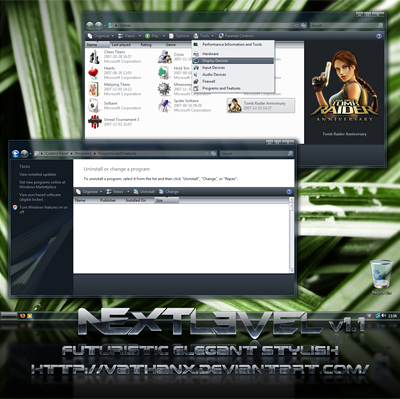Image resolution: width=400 pixels, height=399 pixels.
Task: Click the Programs window search field
Action: pos(257,153)
